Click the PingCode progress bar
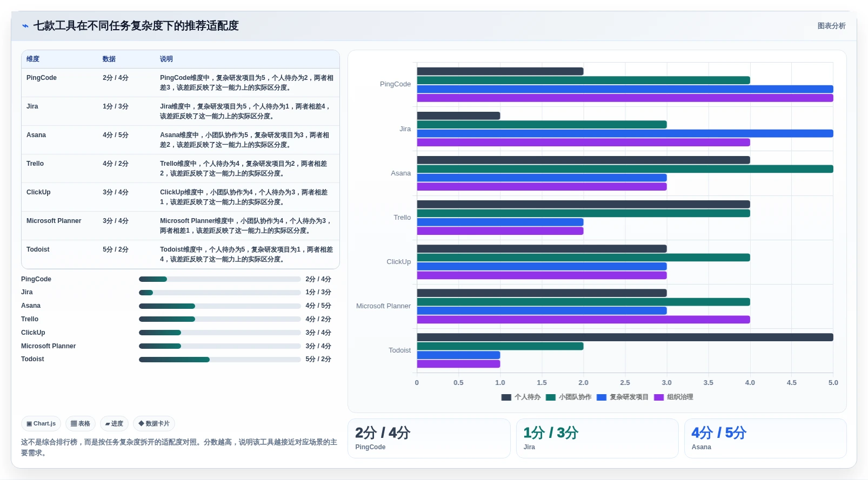 (x=220, y=279)
